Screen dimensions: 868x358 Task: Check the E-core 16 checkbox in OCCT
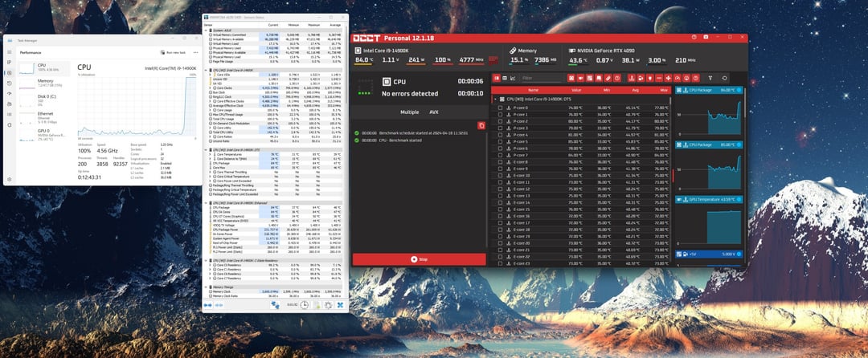coord(501,217)
